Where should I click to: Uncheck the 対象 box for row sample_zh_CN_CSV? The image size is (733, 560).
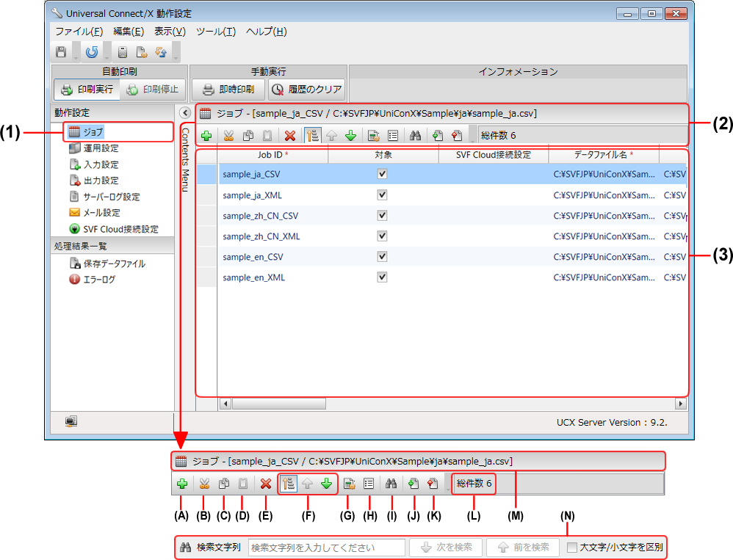[383, 215]
